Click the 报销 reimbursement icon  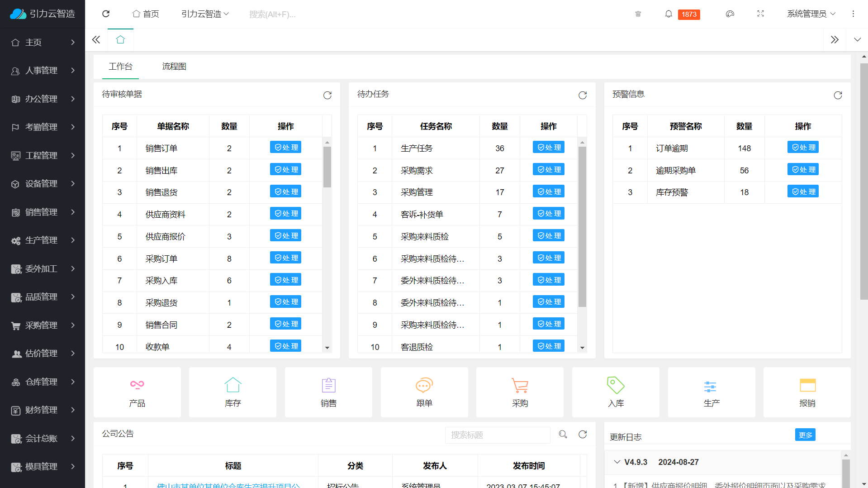point(807,392)
